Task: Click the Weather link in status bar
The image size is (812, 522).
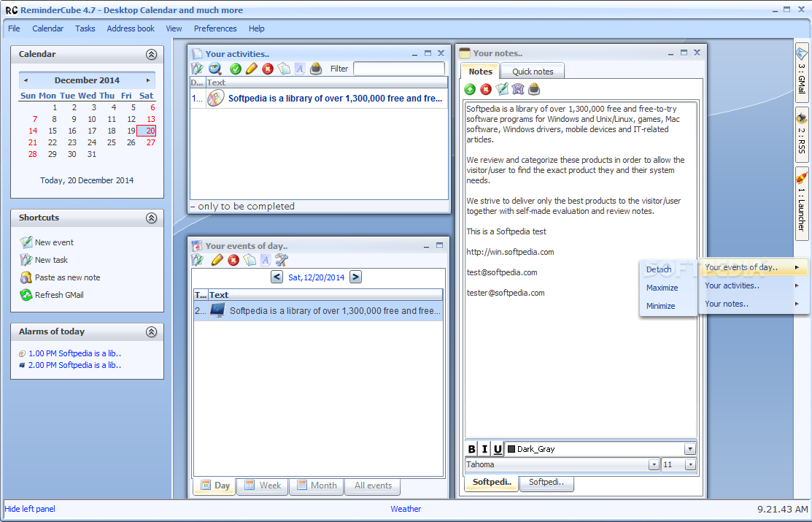Action: [406, 509]
